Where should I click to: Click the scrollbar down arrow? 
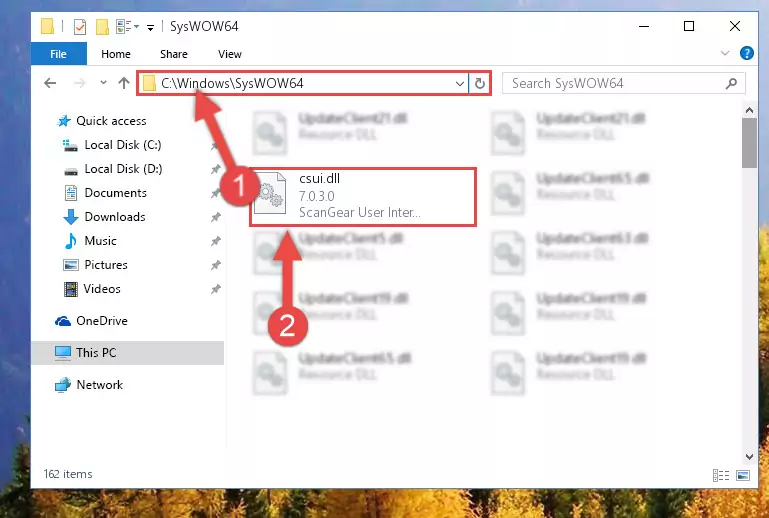749,457
